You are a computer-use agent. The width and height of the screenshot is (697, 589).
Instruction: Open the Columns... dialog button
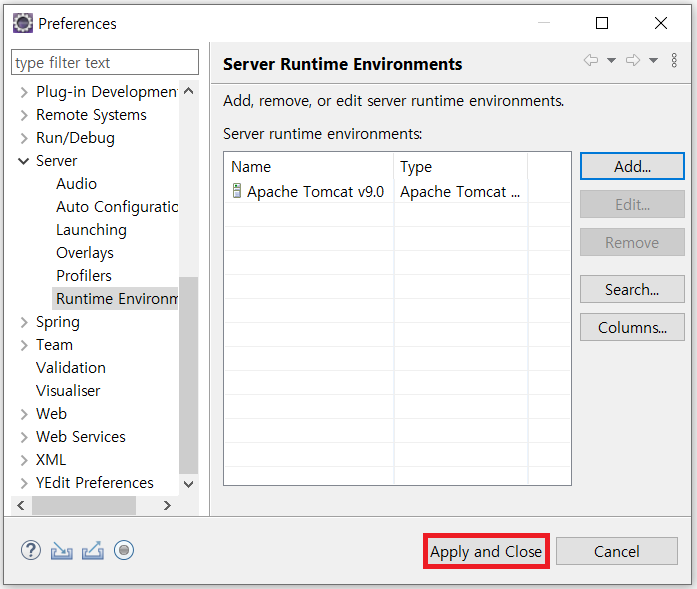click(632, 327)
